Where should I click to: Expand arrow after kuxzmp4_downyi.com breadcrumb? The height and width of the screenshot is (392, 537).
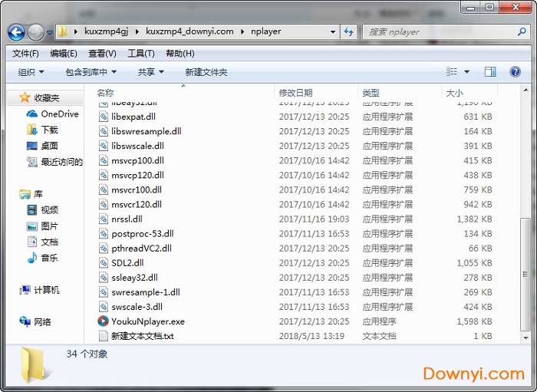pyautogui.click(x=242, y=32)
